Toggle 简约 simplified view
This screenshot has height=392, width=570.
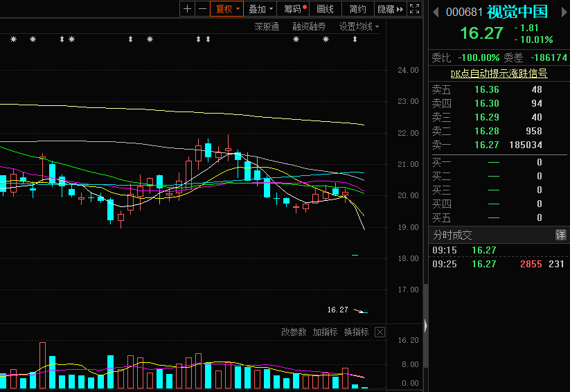tap(357, 9)
